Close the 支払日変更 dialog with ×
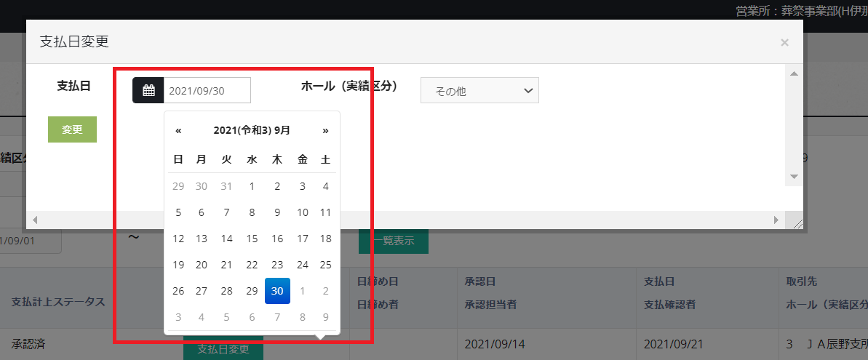 (784, 43)
